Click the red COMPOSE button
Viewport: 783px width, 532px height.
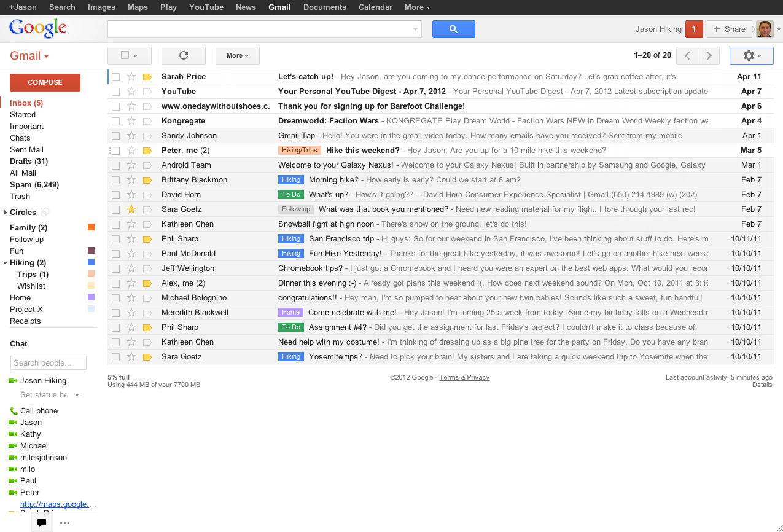click(45, 82)
